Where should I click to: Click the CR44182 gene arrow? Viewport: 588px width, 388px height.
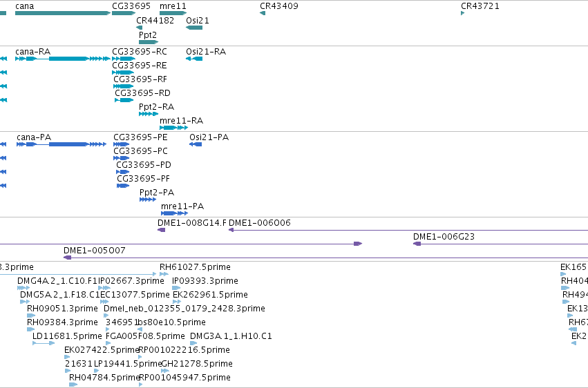139,28
